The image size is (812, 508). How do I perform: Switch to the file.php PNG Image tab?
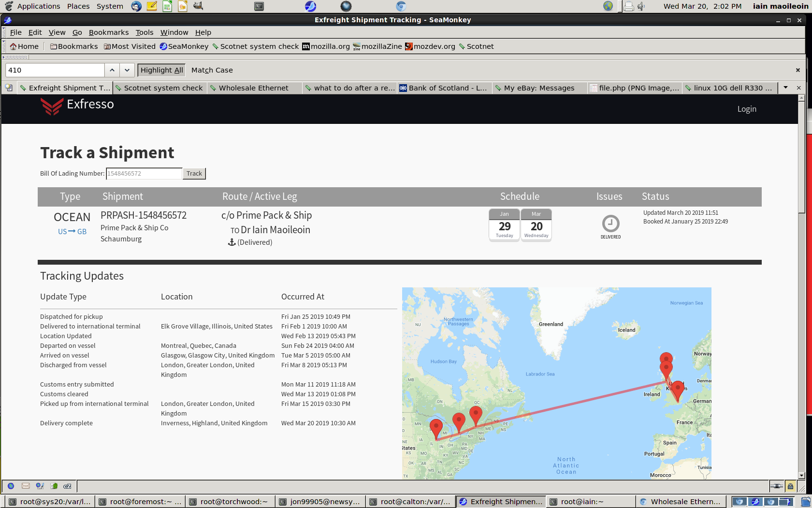635,88
